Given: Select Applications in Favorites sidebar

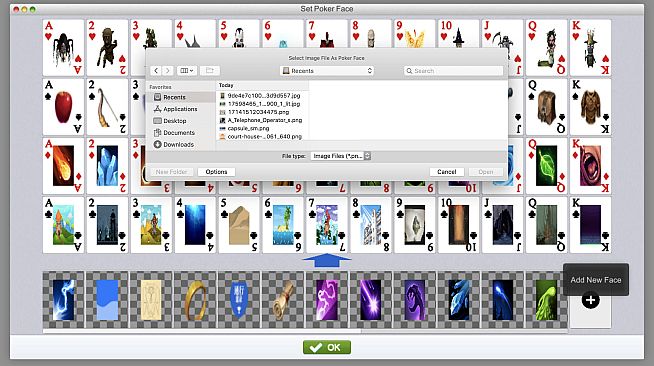Looking at the screenshot, I should point(182,109).
